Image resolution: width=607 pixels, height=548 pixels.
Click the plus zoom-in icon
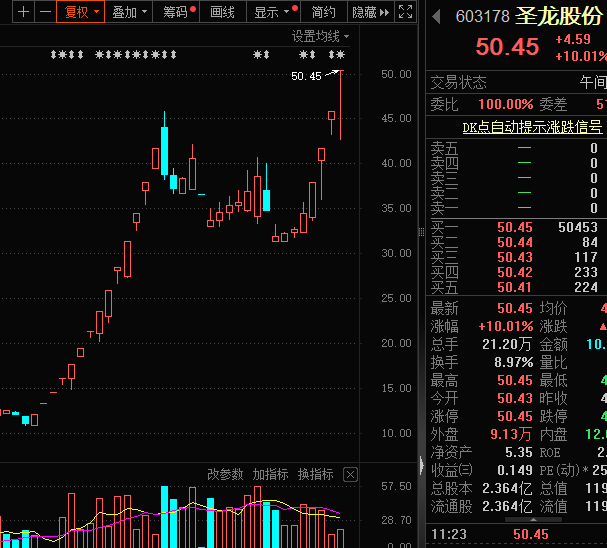[21, 12]
